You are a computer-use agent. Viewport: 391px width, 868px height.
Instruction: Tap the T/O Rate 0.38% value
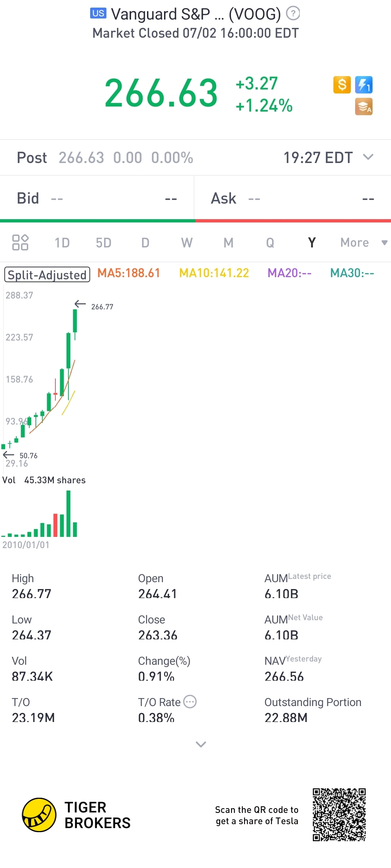click(x=156, y=718)
